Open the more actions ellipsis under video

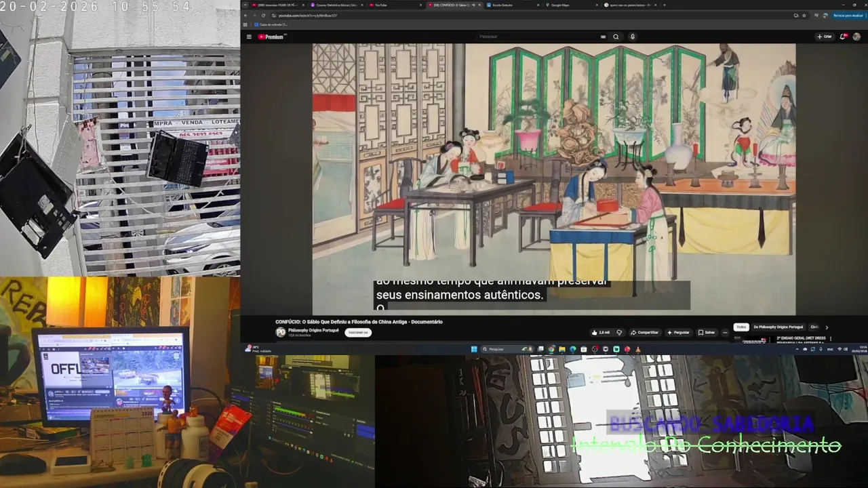[x=725, y=332]
